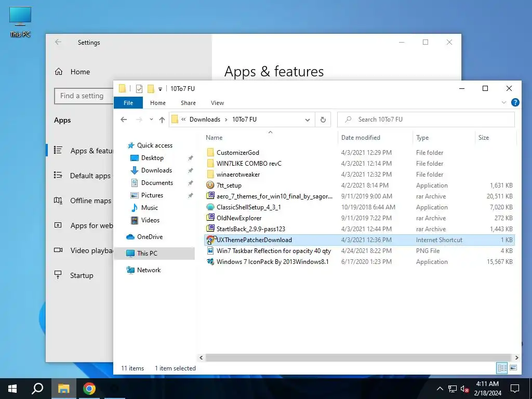Select the 7tt_setup application icon

point(210,185)
